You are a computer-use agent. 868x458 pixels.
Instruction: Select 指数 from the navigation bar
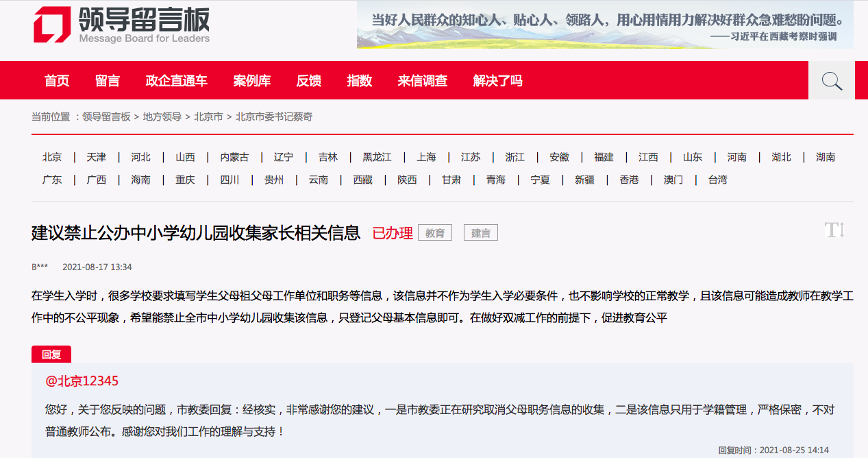click(x=360, y=80)
